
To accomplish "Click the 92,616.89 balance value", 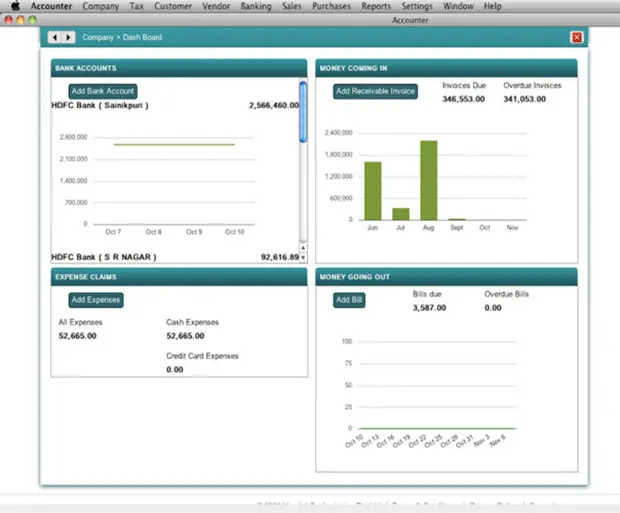I will [x=280, y=257].
